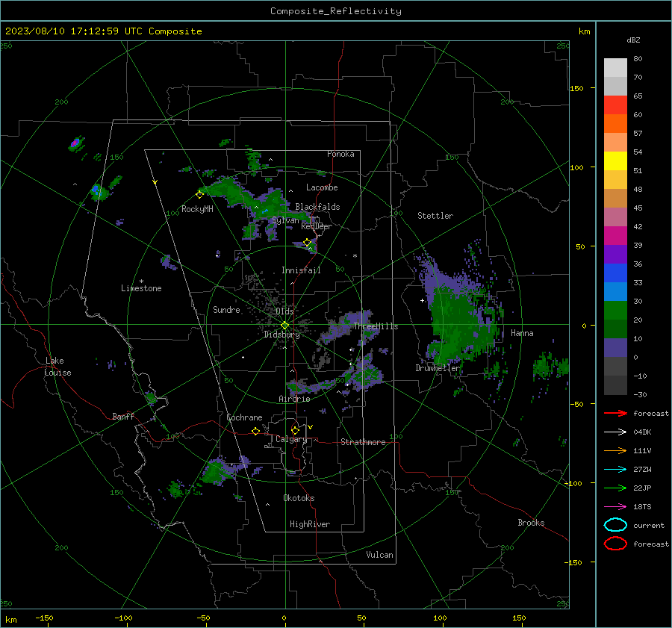
Task: Click the light gray 80-70 dBZ swatch
Action: (x=615, y=68)
